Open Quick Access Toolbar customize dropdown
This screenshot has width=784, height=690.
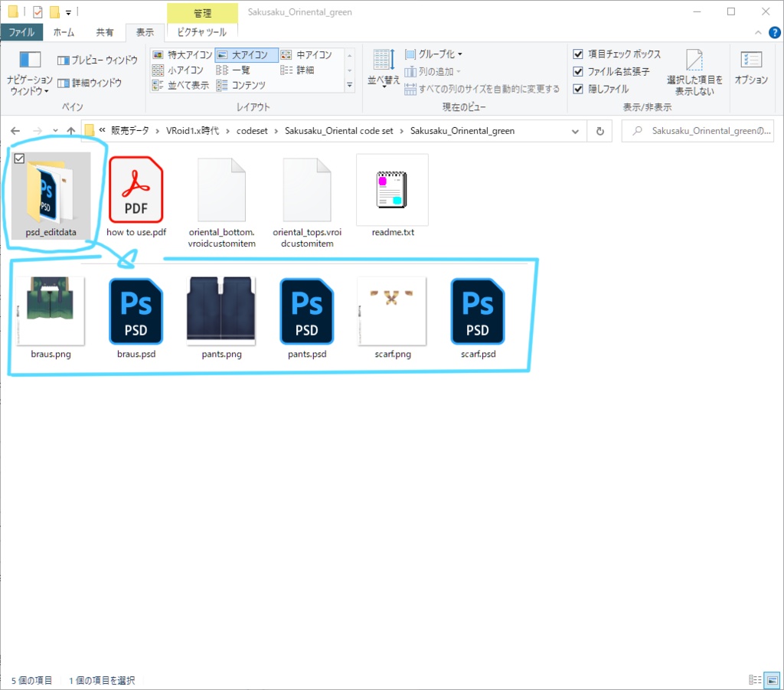coord(68,12)
